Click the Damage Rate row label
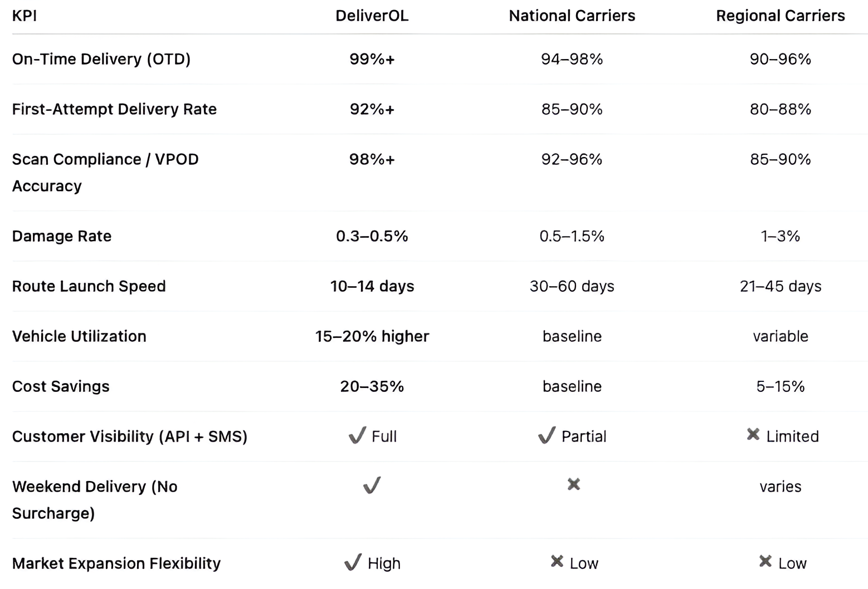Image resolution: width=868 pixels, height=589 pixels. click(x=62, y=236)
